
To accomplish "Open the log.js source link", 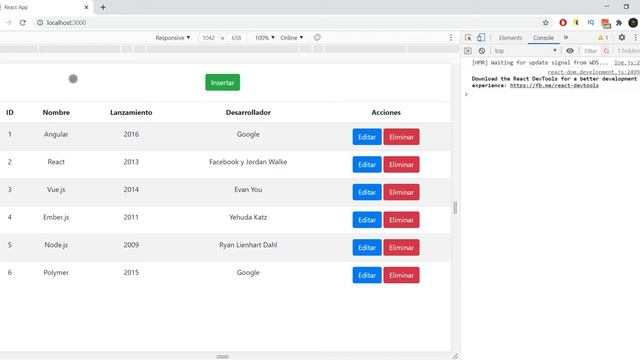I will click(627, 62).
